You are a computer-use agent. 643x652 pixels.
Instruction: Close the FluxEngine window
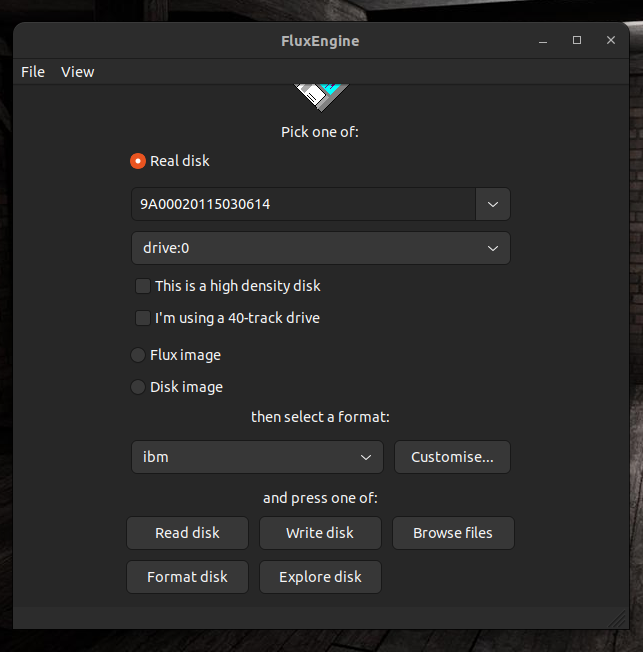pos(611,40)
